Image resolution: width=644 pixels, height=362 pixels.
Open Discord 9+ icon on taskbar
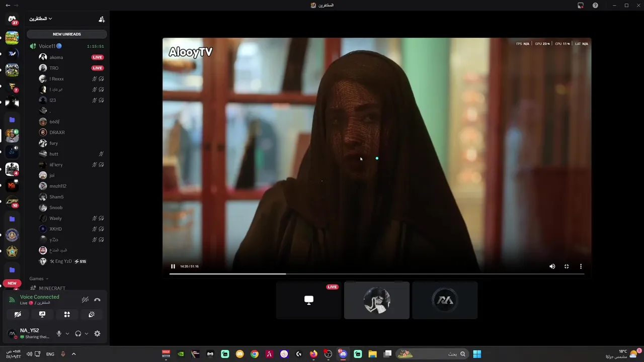click(343, 354)
